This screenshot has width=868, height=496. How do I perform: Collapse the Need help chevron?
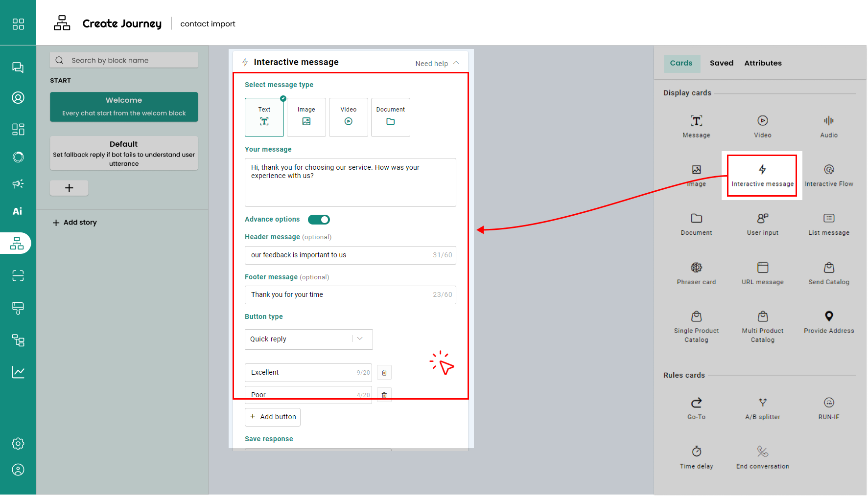point(456,63)
